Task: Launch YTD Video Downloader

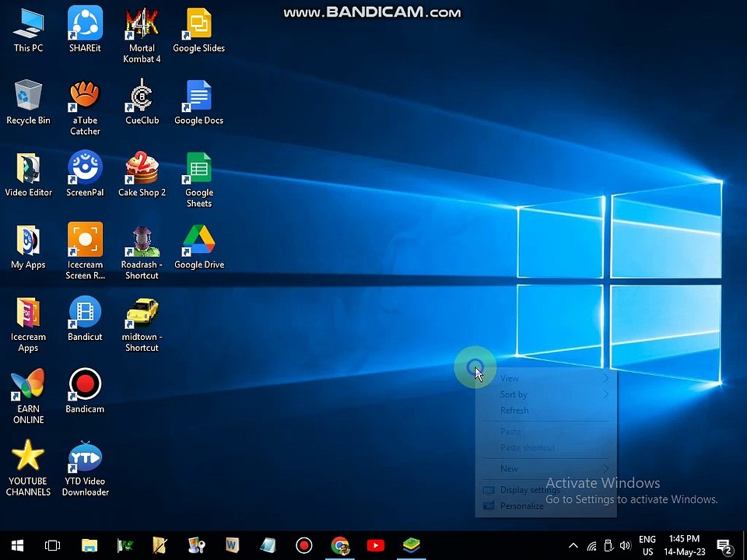Action: point(85,468)
